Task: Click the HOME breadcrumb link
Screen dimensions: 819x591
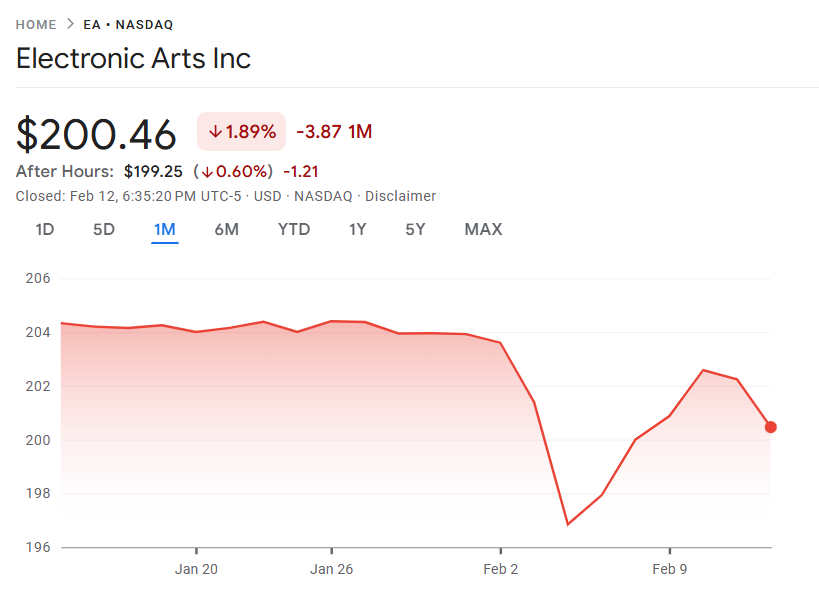Action: [x=36, y=24]
